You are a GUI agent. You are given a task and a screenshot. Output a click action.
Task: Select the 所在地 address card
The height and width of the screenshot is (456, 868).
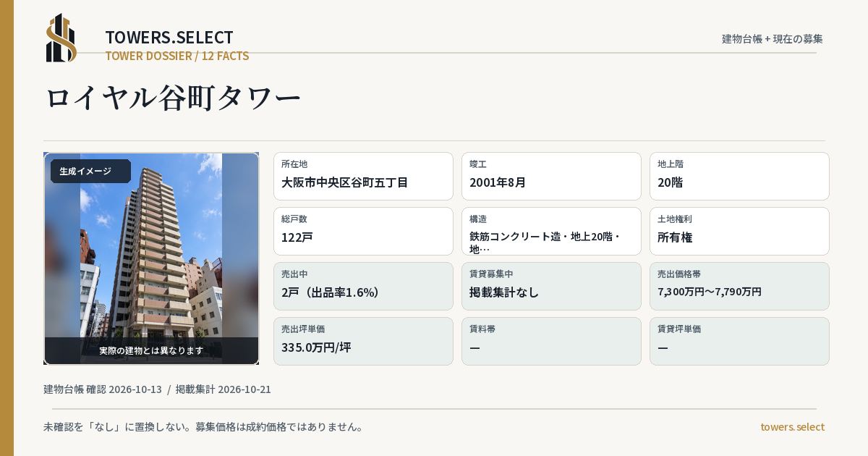click(363, 176)
